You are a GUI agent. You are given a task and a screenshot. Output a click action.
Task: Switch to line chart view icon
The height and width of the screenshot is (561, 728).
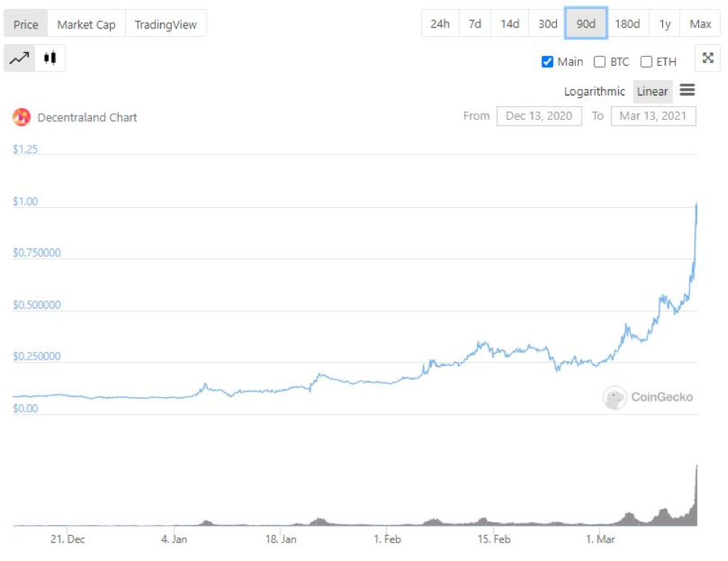pyautogui.click(x=19, y=58)
